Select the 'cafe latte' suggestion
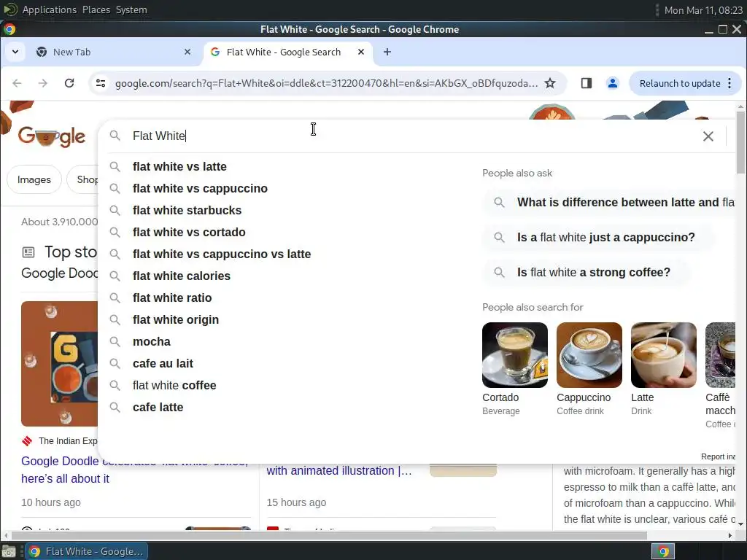 (x=158, y=408)
